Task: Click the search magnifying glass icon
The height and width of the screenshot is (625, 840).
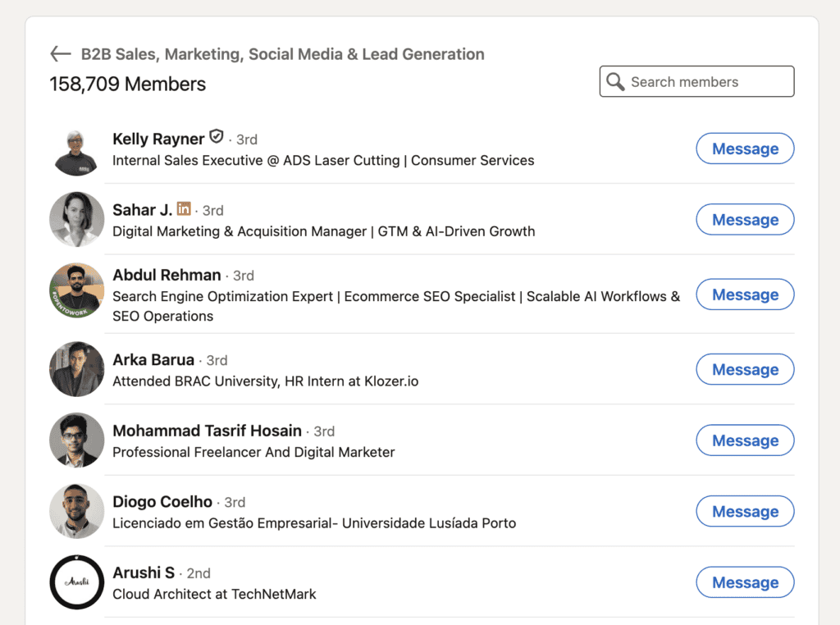Action: click(615, 81)
